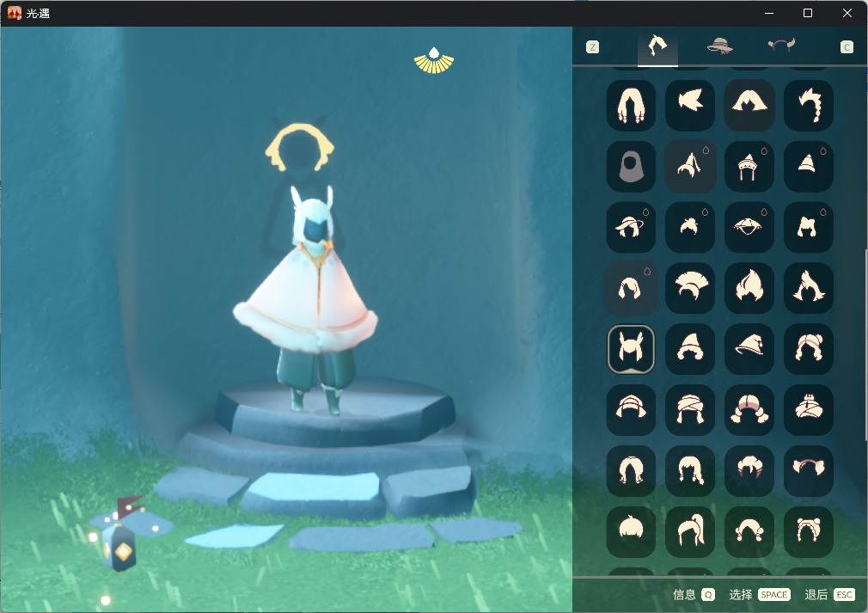Pick the long side braid hairstyle
The image size is (868, 613).
pyautogui.click(x=809, y=105)
